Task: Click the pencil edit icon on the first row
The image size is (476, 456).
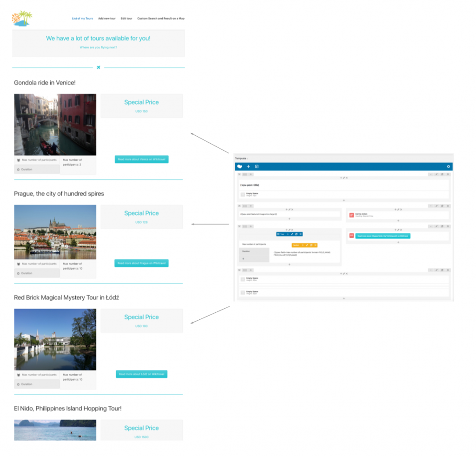Action: point(436,174)
